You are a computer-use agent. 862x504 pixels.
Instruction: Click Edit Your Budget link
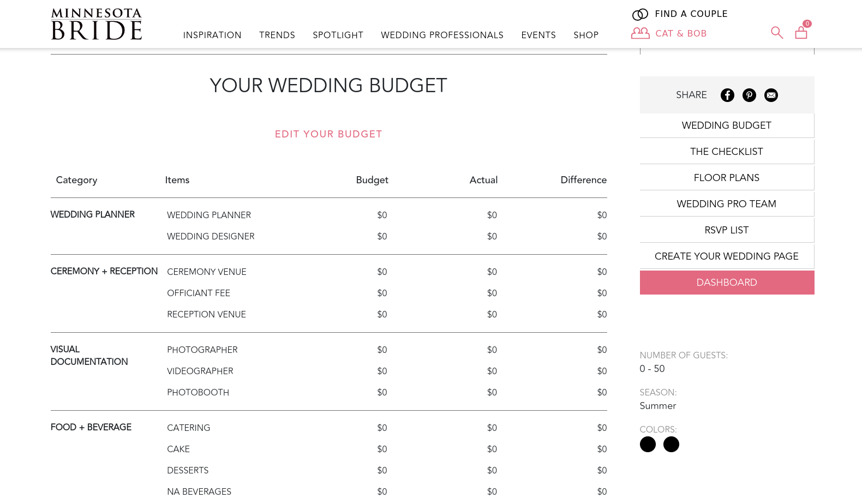point(328,134)
